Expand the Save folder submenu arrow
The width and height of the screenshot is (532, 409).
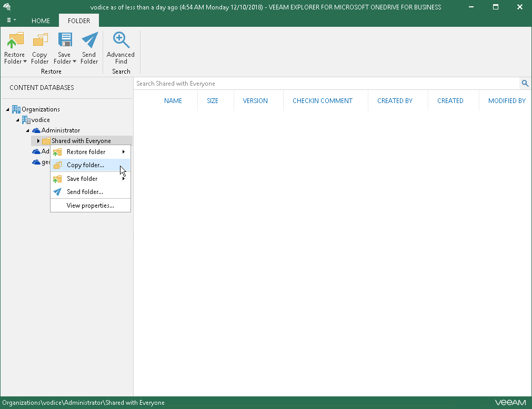124,179
